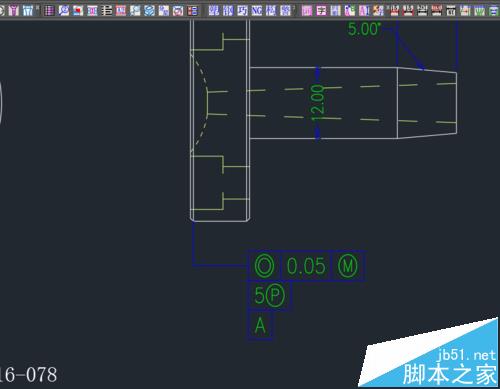500x389 pixels.
Task: Click the black-and-white frame icon near the toolbar's right end
Action: pyautogui.click(x=451, y=10)
